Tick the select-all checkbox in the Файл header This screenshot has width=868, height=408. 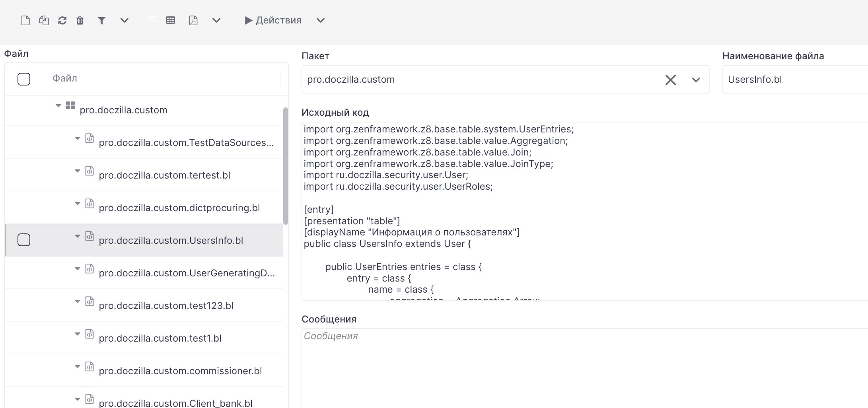24,79
